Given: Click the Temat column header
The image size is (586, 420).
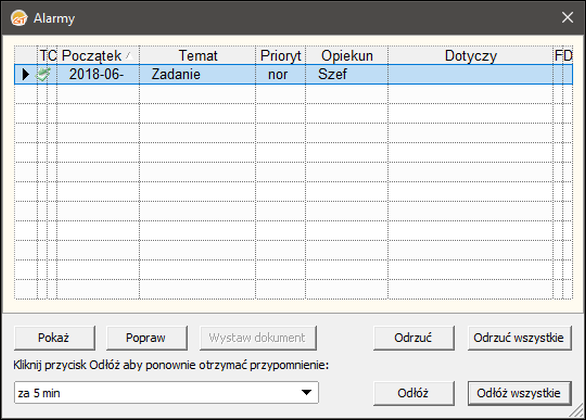Looking at the screenshot, I should (198, 56).
